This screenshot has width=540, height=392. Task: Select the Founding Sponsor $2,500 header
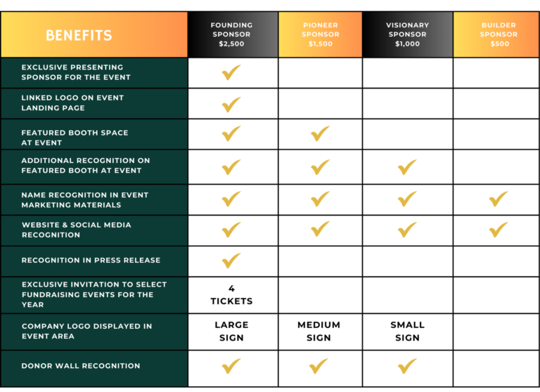pyautogui.click(x=231, y=34)
